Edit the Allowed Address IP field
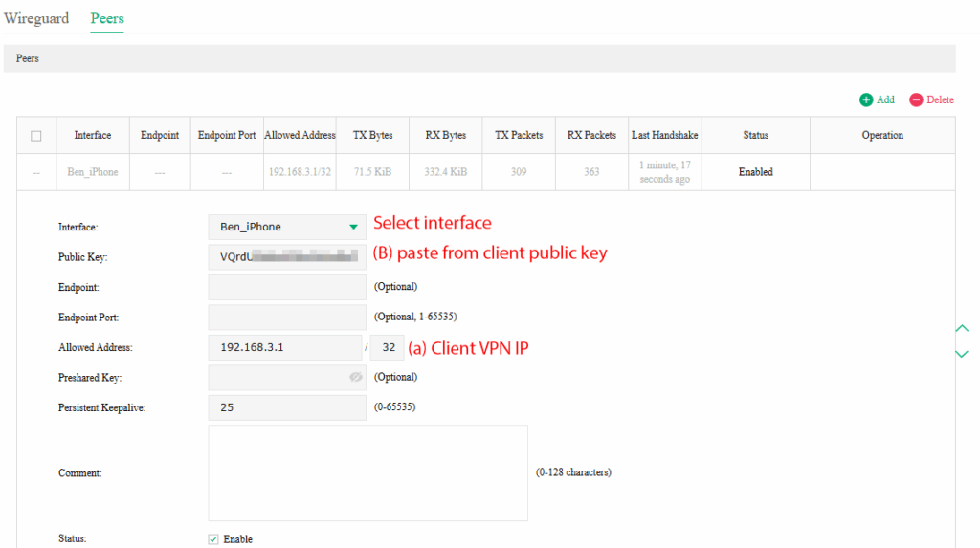This screenshot has width=980, height=548. point(284,348)
